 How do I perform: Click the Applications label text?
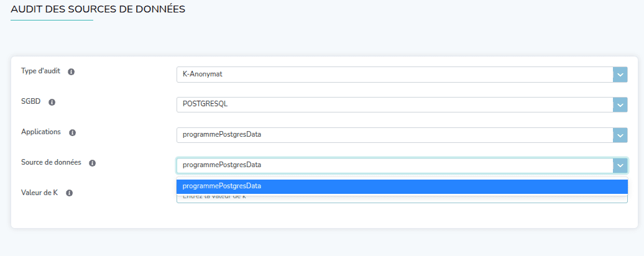(41, 132)
